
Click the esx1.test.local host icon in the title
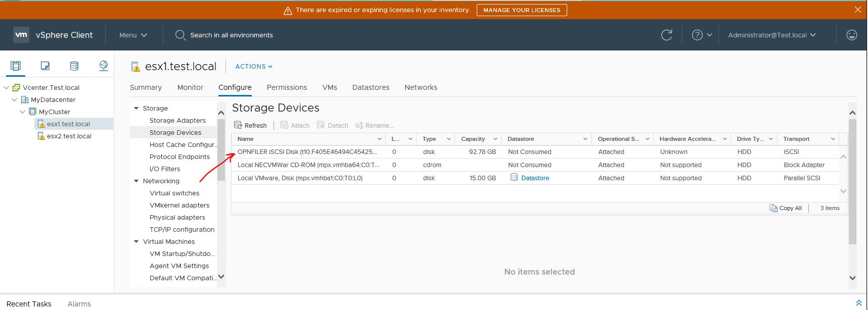click(x=135, y=67)
